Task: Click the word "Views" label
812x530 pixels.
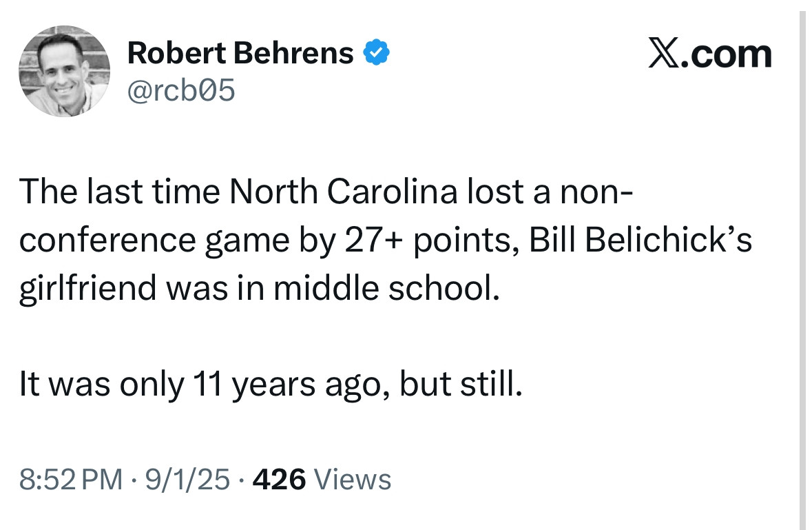Action: pyautogui.click(x=353, y=479)
